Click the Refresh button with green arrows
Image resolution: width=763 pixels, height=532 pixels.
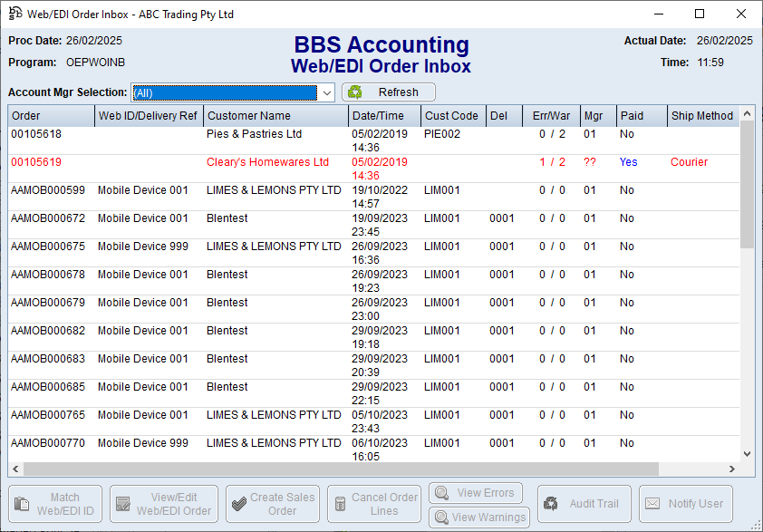coord(388,92)
